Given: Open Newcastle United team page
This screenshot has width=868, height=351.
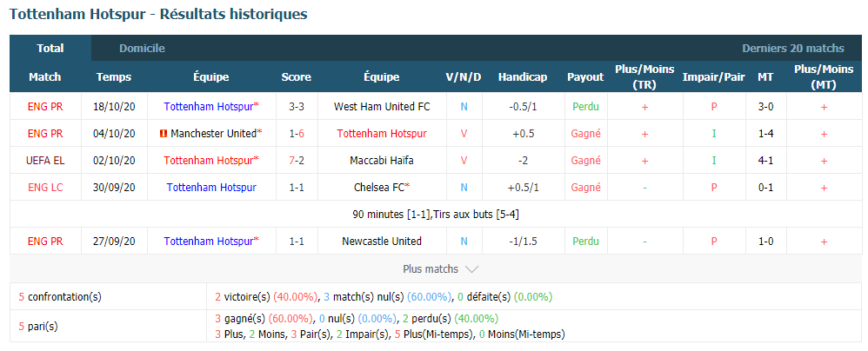Looking at the screenshot, I should 382,241.
